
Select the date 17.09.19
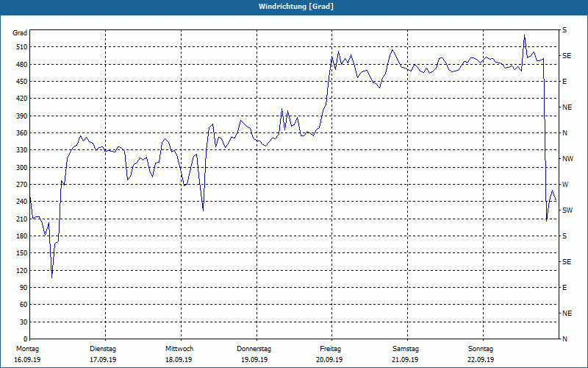(x=103, y=360)
